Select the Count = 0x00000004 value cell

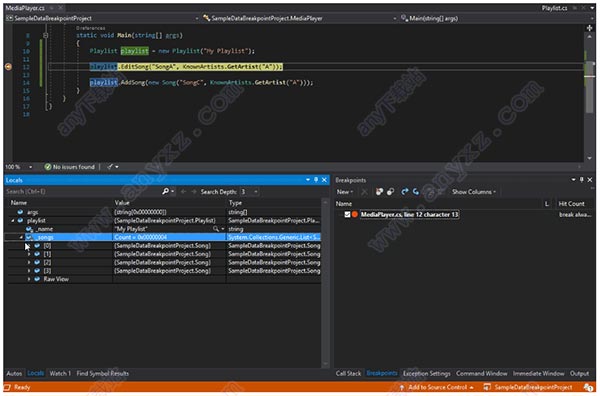169,237
